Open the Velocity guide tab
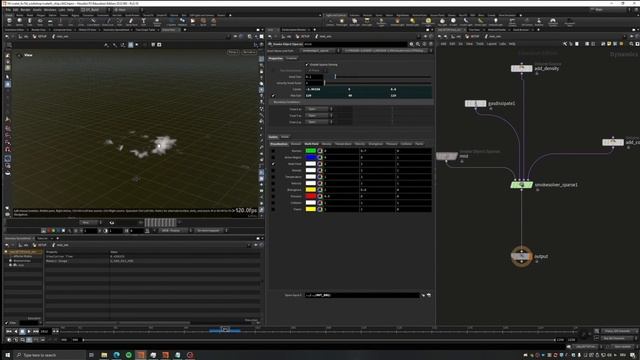This screenshot has width=640, height=360. [360, 144]
